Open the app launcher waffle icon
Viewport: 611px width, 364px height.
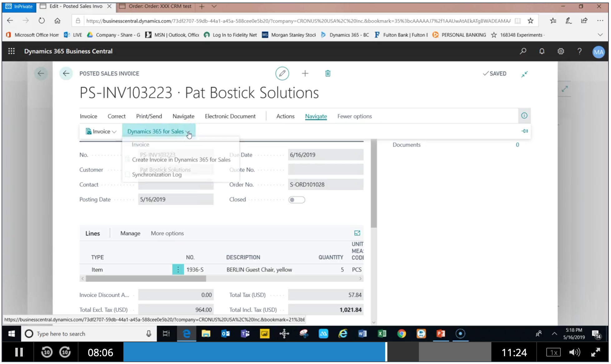click(12, 51)
